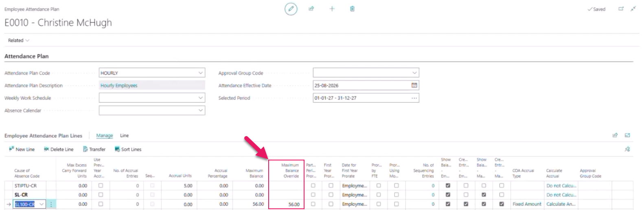The image size is (644, 210).
Task: Click the personalize pin icon above the grid
Action: pyautogui.click(x=627, y=149)
